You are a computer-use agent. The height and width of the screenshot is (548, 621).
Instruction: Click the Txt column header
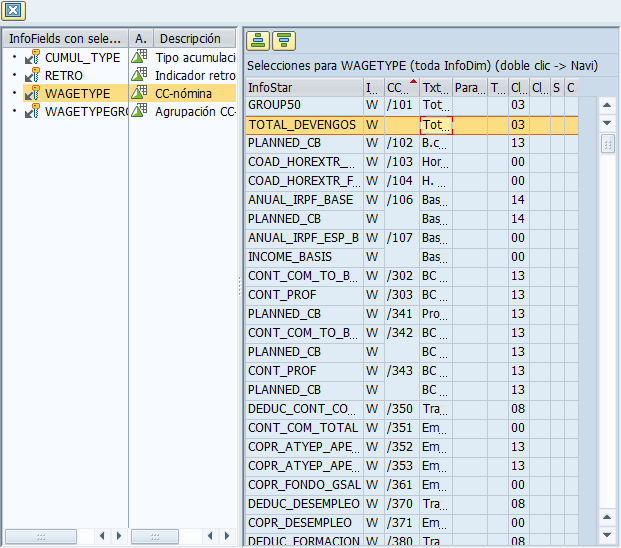pyautogui.click(x=436, y=88)
